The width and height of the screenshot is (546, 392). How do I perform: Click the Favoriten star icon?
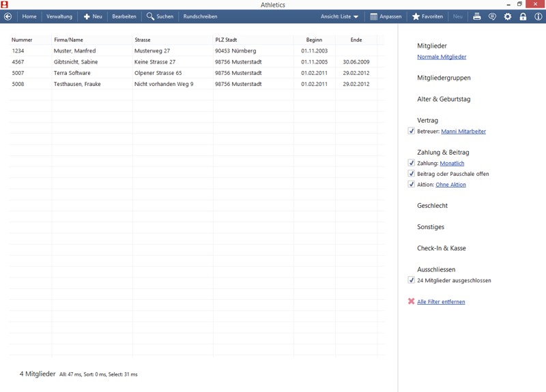click(416, 16)
